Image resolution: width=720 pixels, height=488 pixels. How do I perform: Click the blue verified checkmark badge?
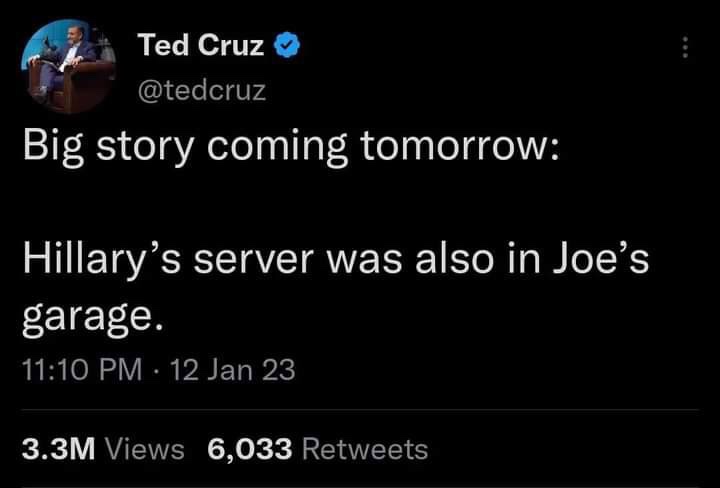289,45
